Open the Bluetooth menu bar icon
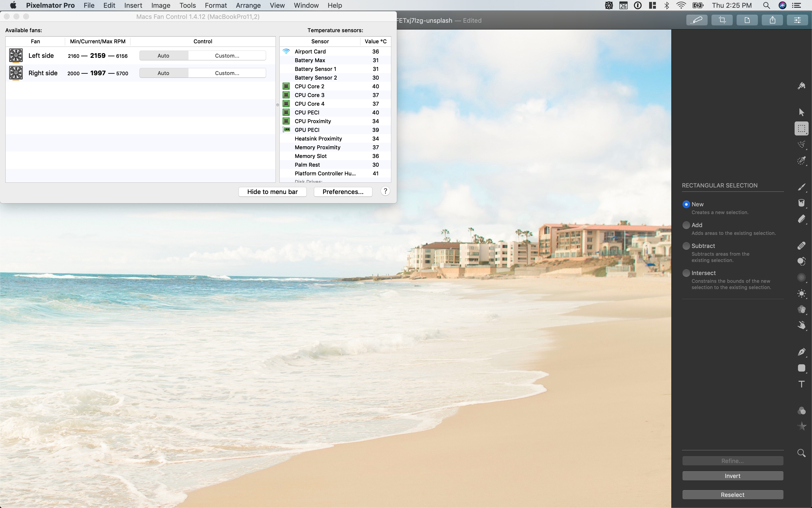812x508 pixels. click(x=667, y=5)
